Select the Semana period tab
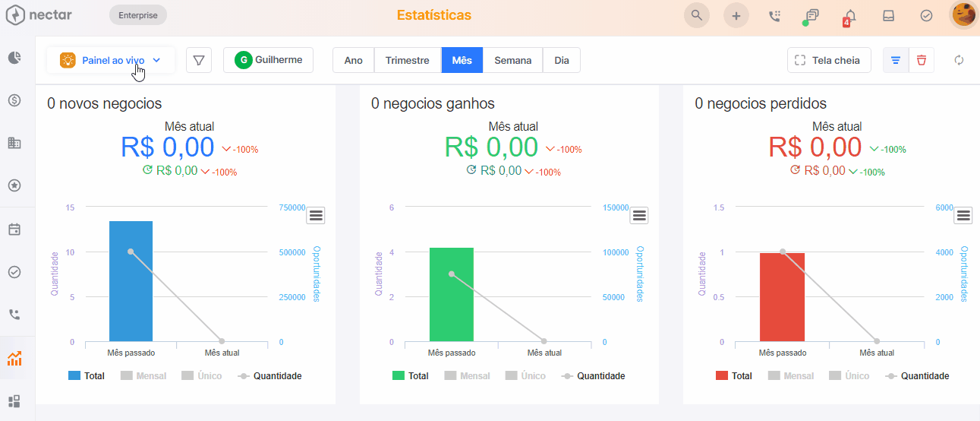 pyautogui.click(x=512, y=60)
